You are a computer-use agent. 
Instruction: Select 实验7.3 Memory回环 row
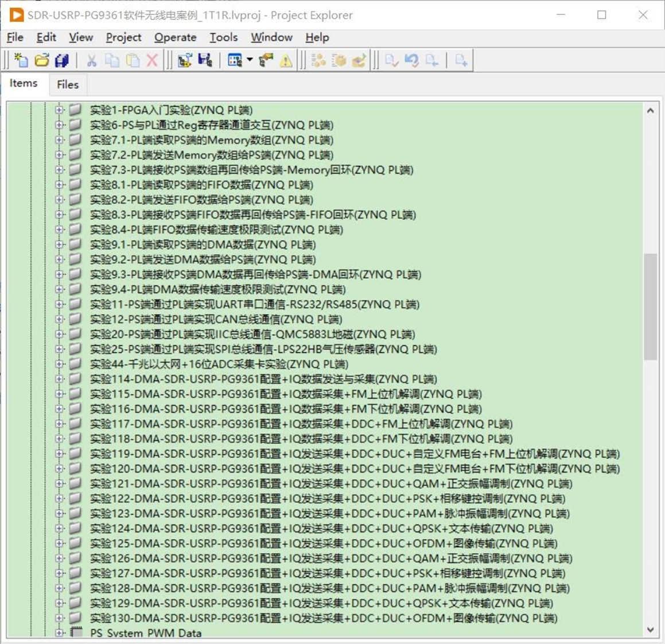[251, 170]
